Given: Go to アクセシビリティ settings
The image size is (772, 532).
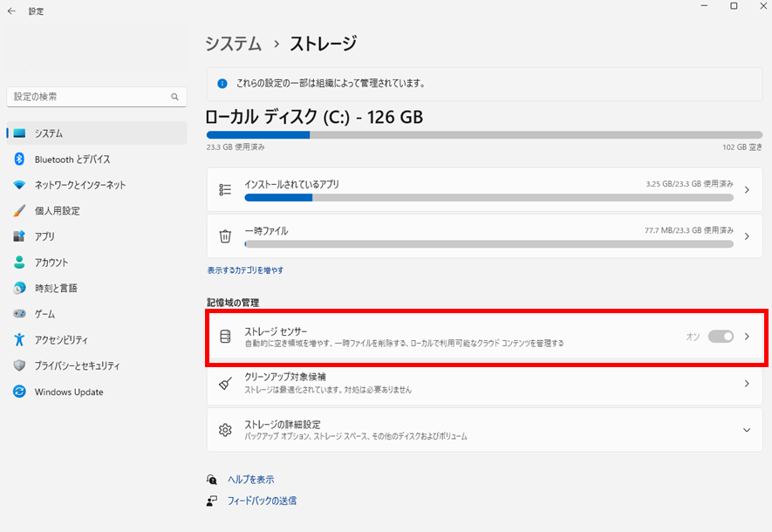Looking at the screenshot, I should pos(97,339).
